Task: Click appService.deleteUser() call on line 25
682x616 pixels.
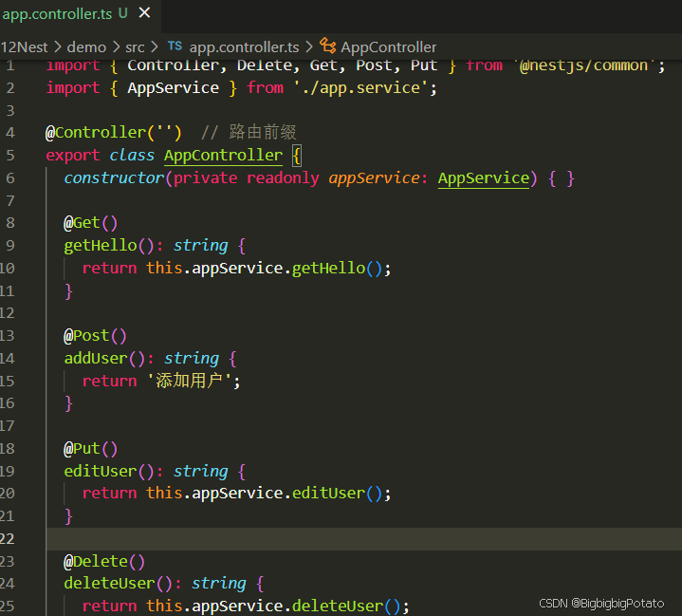Action: tap(296, 606)
